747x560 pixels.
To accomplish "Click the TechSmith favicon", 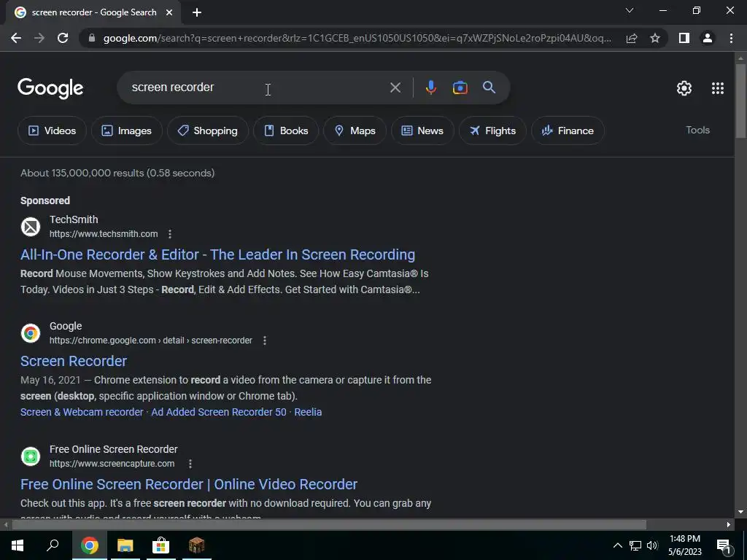I will (x=31, y=227).
